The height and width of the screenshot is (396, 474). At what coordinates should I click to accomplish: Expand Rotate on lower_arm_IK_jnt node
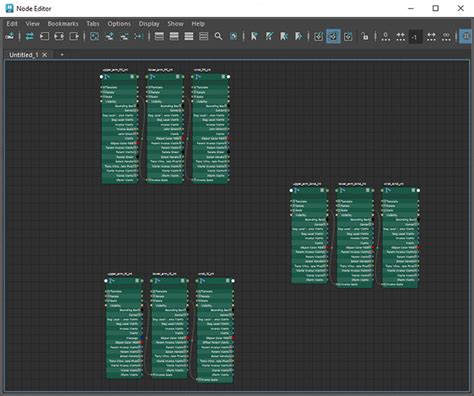click(x=154, y=296)
